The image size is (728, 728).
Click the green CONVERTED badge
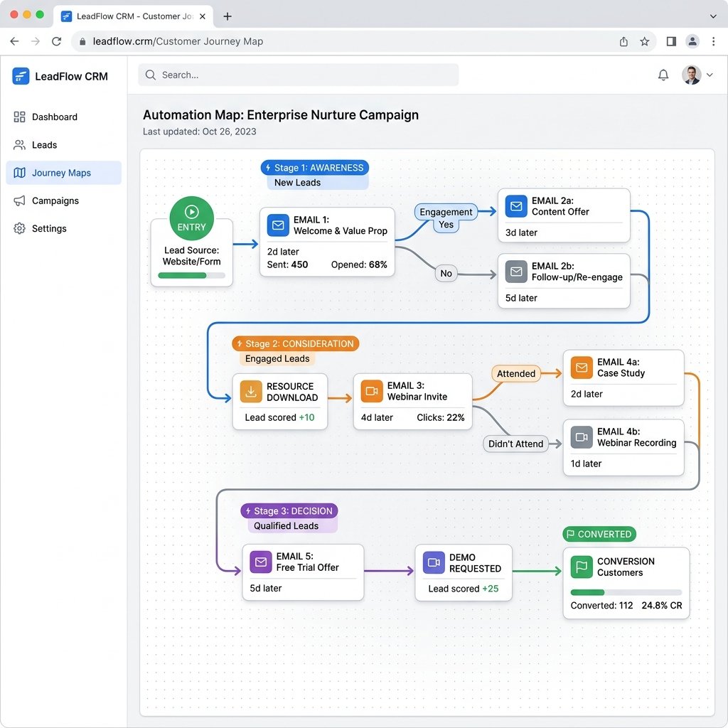pos(599,534)
